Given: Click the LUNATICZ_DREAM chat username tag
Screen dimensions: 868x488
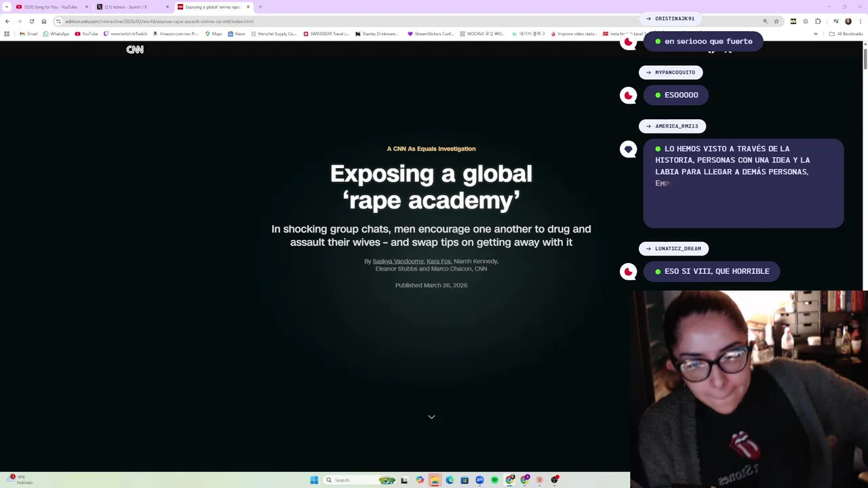Looking at the screenshot, I should click(673, 249).
